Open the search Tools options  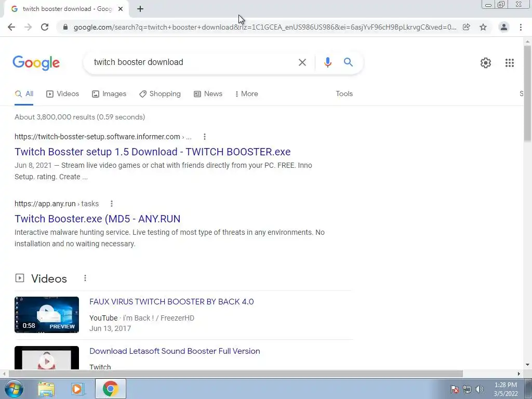(344, 94)
